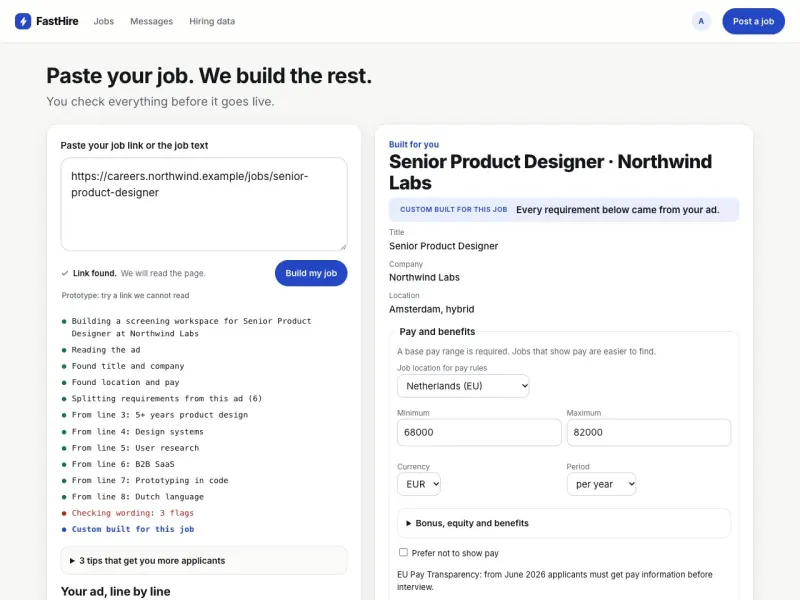Click 'From line 5: User research'
The width and height of the screenshot is (800, 600).
pos(135,448)
